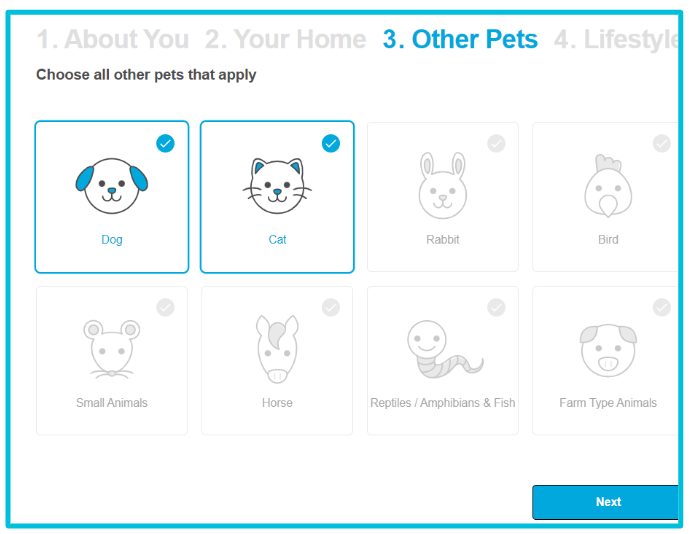Tick the Horse card checkmark
Image resolution: width=689 pixels, height=534 pixels.
pyautogui.click(x=331, y=307)
